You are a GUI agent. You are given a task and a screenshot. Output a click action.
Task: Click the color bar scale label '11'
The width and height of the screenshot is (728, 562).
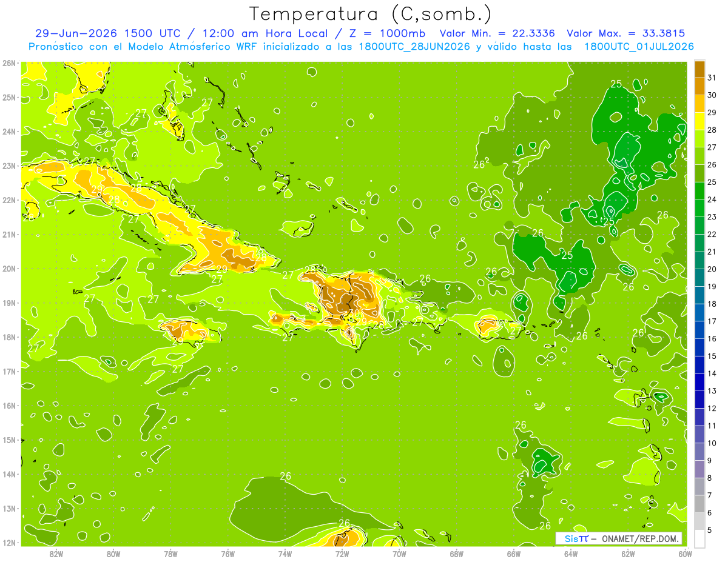pos(712,426)
